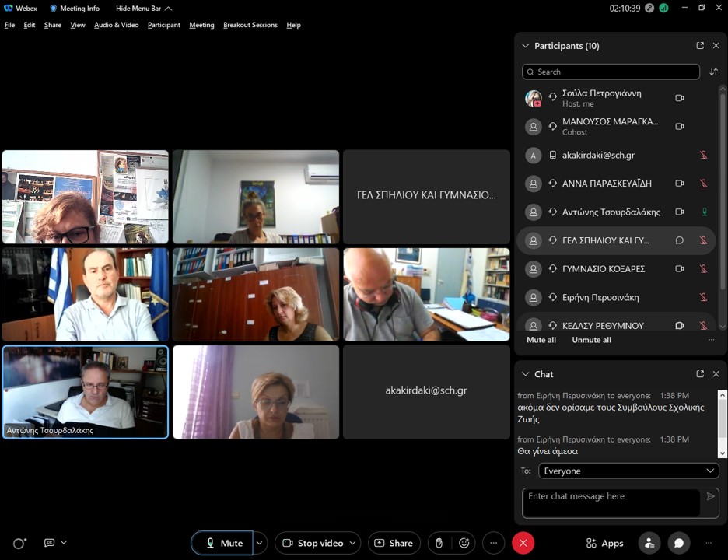Image resolution: width=728 pixels, height=560 pixels.
Task: Toggle mute for ΑΝΝΑ ΠΑΡΑΣΚΕΥΑΪΔΗ
Action: click(703, 184)
